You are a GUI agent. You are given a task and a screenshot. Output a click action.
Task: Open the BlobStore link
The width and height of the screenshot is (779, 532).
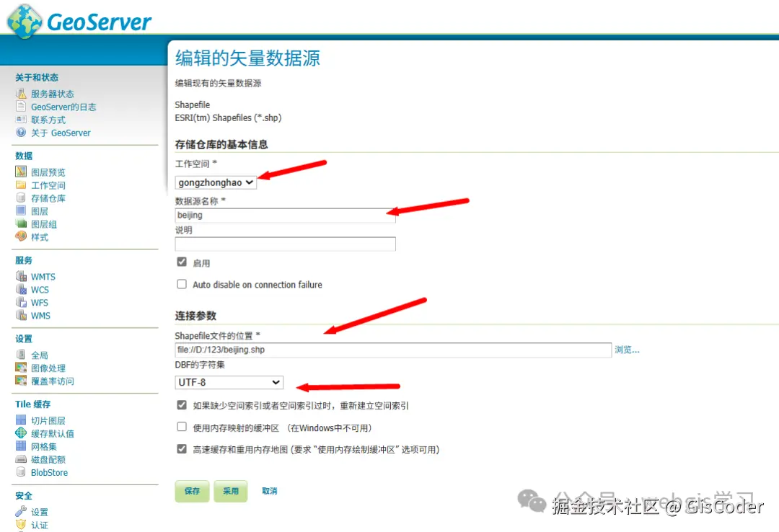49,472
